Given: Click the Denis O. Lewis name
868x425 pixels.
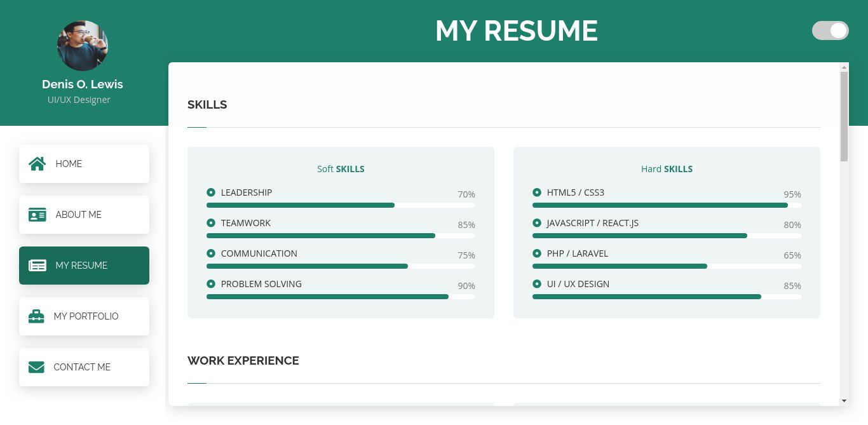Looking at the screenshot, I should [x=83, y=84].
